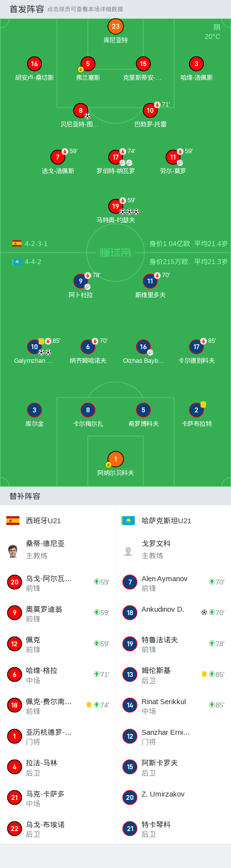Open number 19 马特奥-约瑟夫 player circle

[115, 206]
